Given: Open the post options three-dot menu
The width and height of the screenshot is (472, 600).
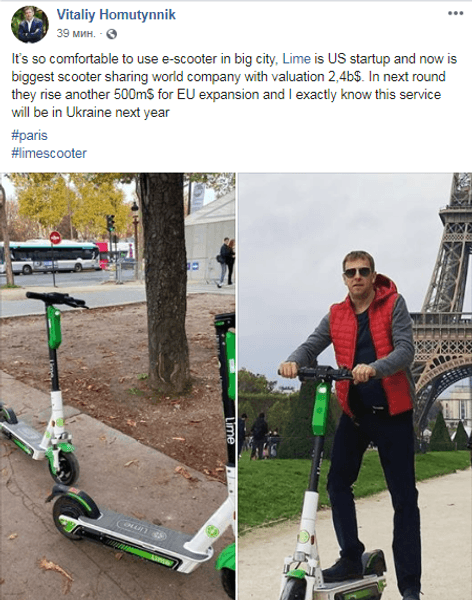Looking at the screenshot, I should (x=455, y=13).
